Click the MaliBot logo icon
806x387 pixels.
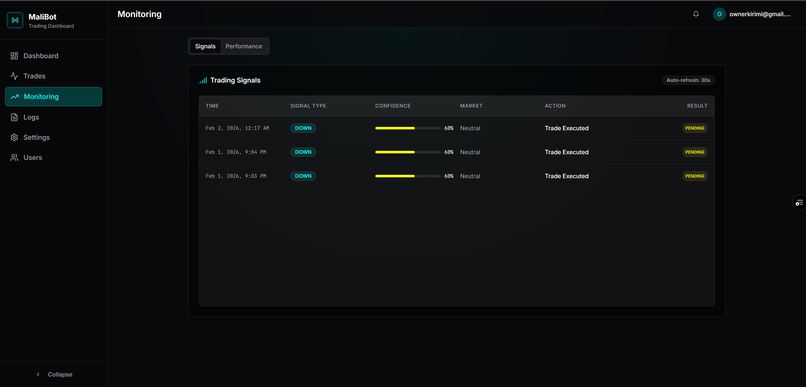(x=15, y=20)
